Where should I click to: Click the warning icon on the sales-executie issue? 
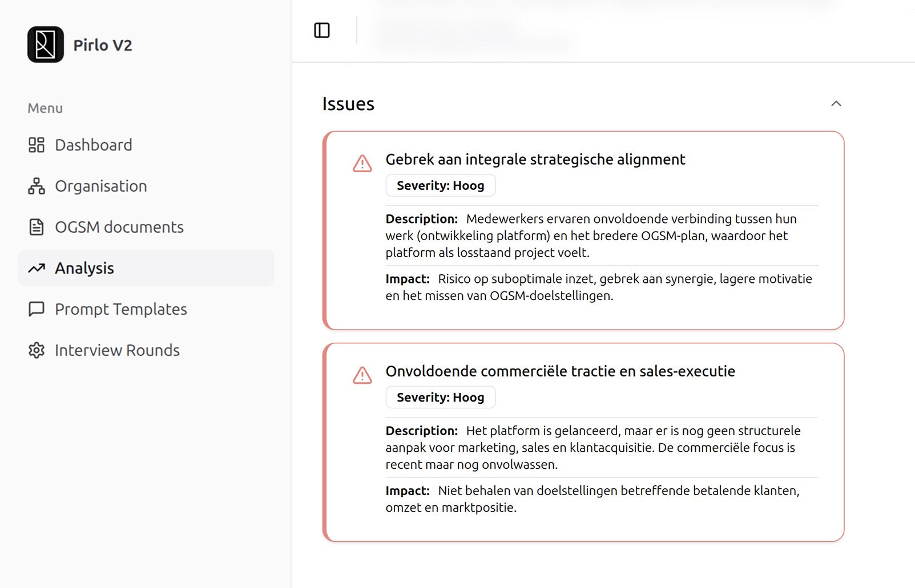pyautogui.click(x=361, y=376)
